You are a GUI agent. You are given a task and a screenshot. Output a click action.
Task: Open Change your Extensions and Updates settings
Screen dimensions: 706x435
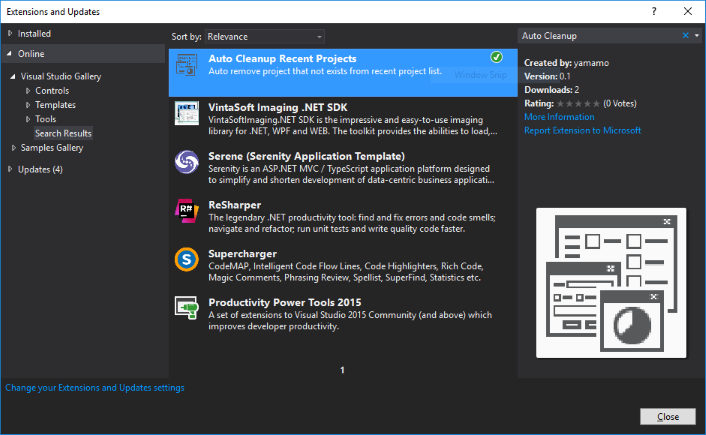tap(95, 388)
